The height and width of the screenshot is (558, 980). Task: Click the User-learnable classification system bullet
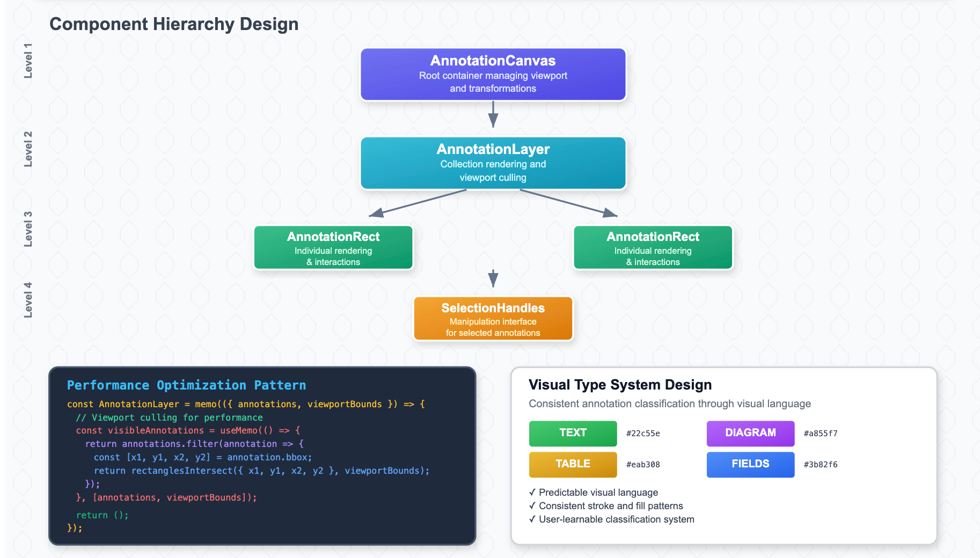[611, 519]
